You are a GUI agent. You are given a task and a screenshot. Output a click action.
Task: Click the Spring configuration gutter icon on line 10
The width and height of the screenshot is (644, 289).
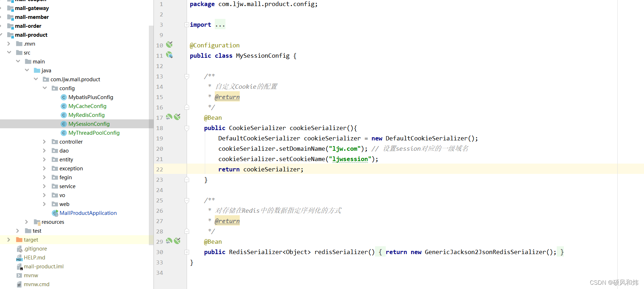[170, 45]
